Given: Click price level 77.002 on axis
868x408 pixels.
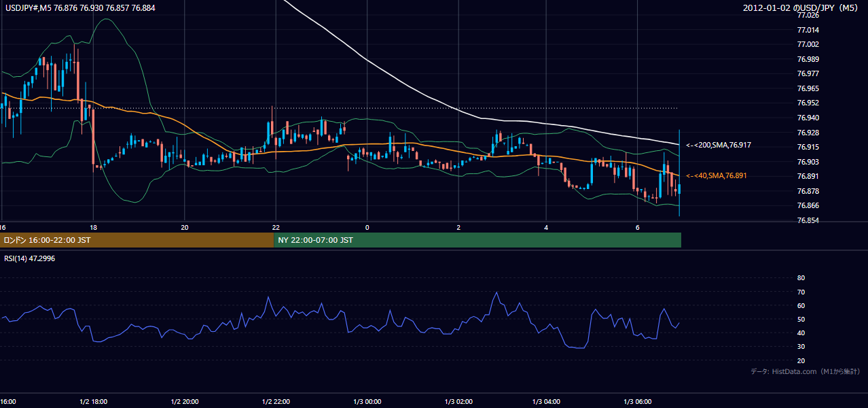Looking at the screenshot, I should pos(808,44).
